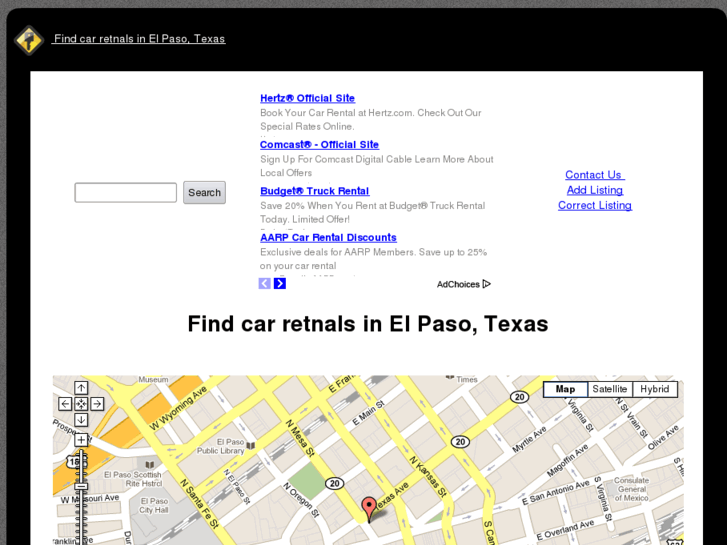Switch to the Map view tab
The width and height of the screenshot is (727, 545).
(x=565, y=389)
